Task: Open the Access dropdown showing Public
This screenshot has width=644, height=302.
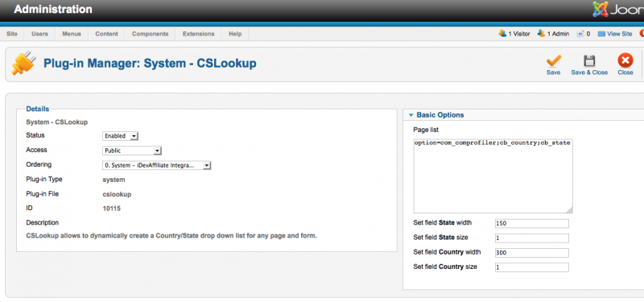Action: (132, 151)
